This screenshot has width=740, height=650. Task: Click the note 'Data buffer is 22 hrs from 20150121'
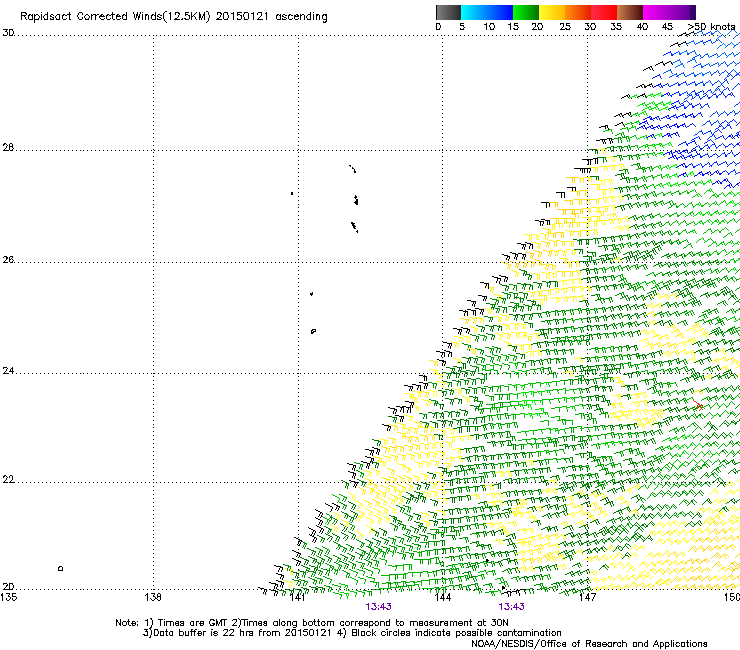pos(242,633)
